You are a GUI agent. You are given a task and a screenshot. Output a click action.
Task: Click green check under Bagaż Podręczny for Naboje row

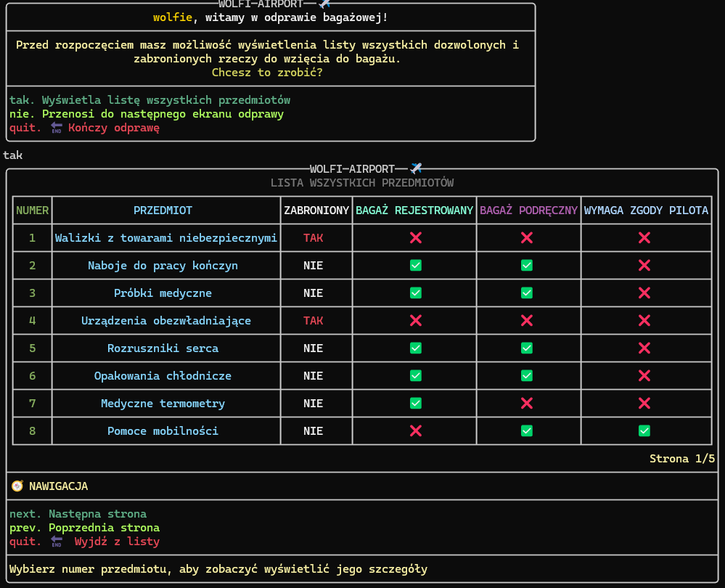tap(527, 265)
